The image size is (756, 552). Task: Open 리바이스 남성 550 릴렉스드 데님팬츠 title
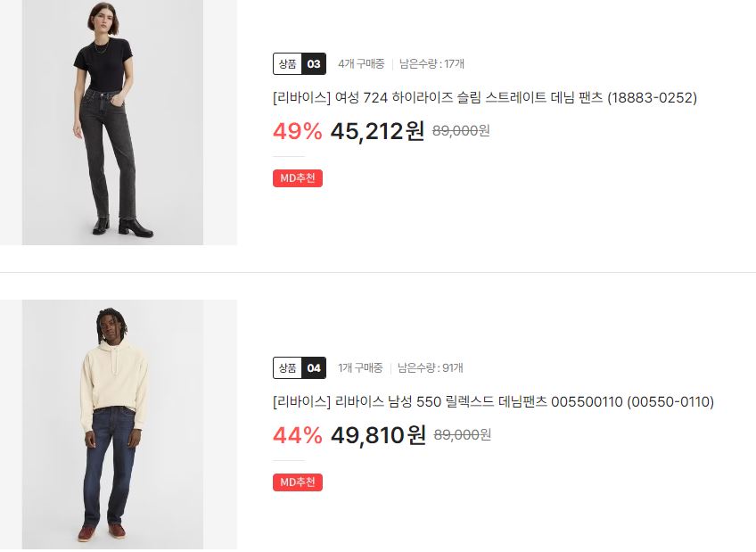493,401
